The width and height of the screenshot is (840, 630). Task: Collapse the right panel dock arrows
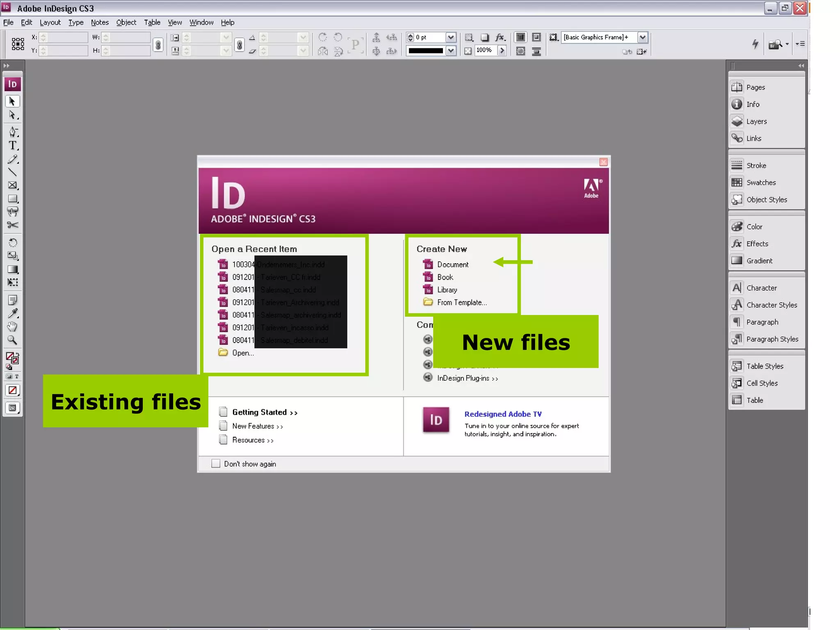(x=801, y=66)
